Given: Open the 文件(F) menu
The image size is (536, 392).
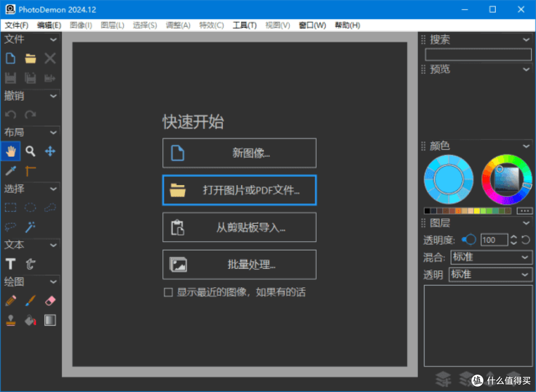Looking at the screenshot, I should pyautogui.click(x=16, y=25).
